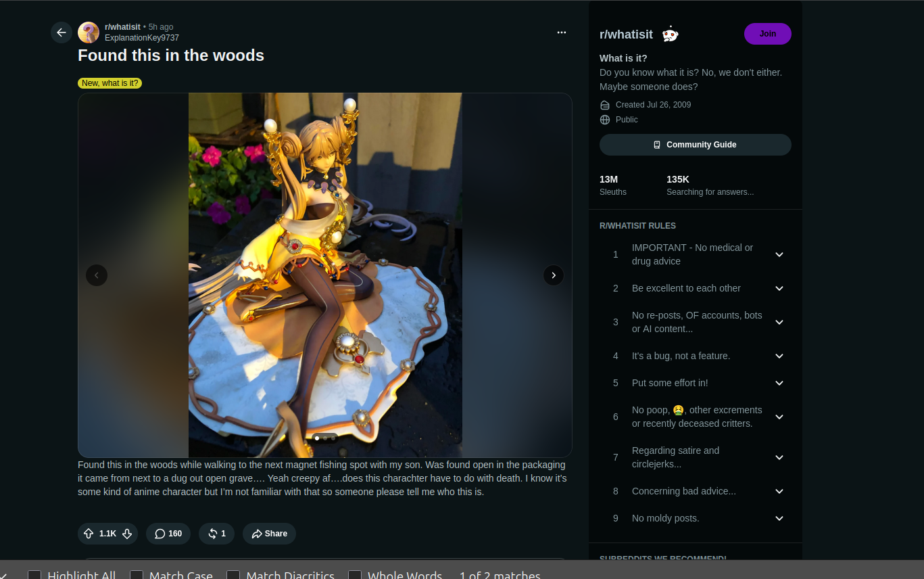
Task: Click the post title 'Found this in the woods'
Action: tap(171, 55)
